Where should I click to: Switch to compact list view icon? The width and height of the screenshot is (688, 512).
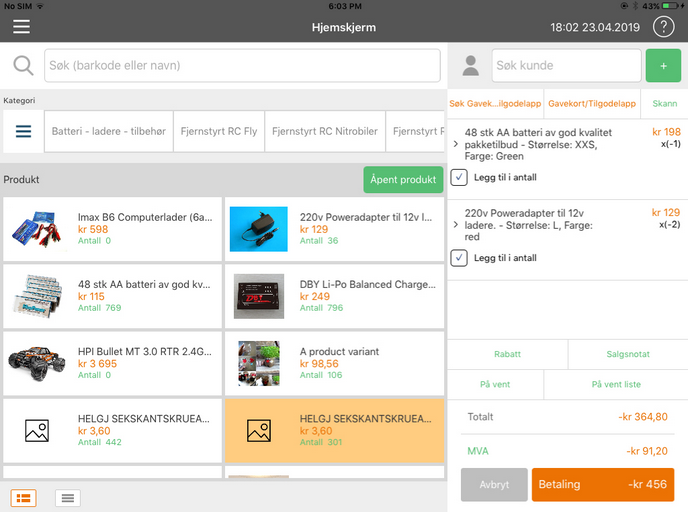pos(67,497)
